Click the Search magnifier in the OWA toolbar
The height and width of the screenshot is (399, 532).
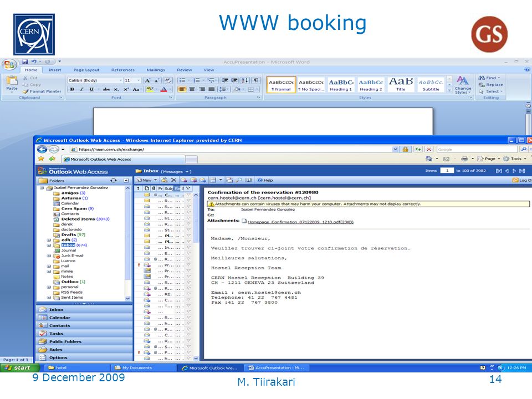[x=239, y=180]
